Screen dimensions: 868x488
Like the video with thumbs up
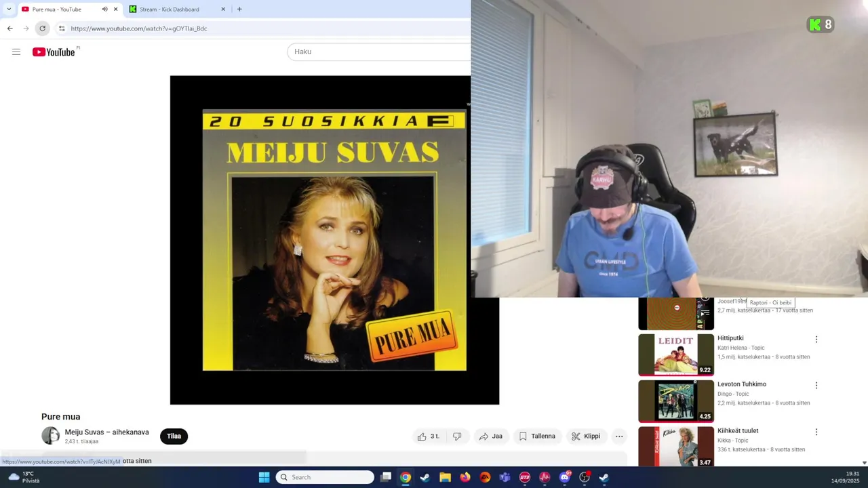429,436
